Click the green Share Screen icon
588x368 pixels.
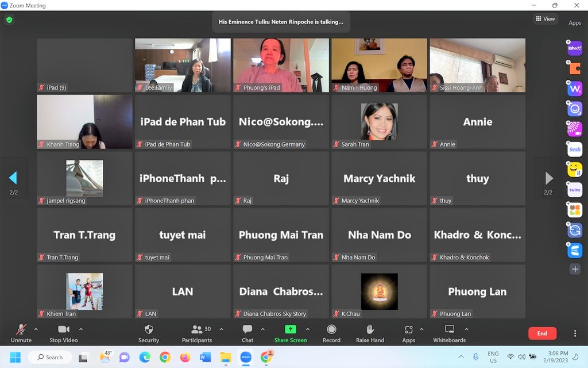[291, 329]
